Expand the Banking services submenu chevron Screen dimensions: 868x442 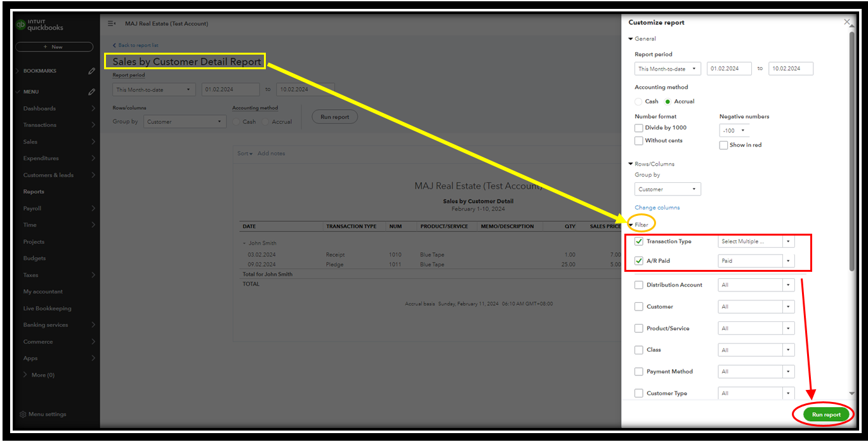pos(93,325)
